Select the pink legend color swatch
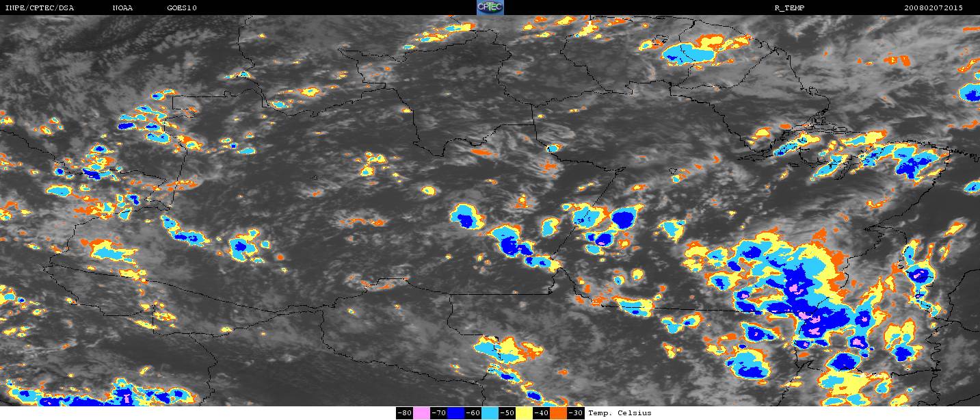The width and height of the screenshot is (980, 420). tap(421, 413)
